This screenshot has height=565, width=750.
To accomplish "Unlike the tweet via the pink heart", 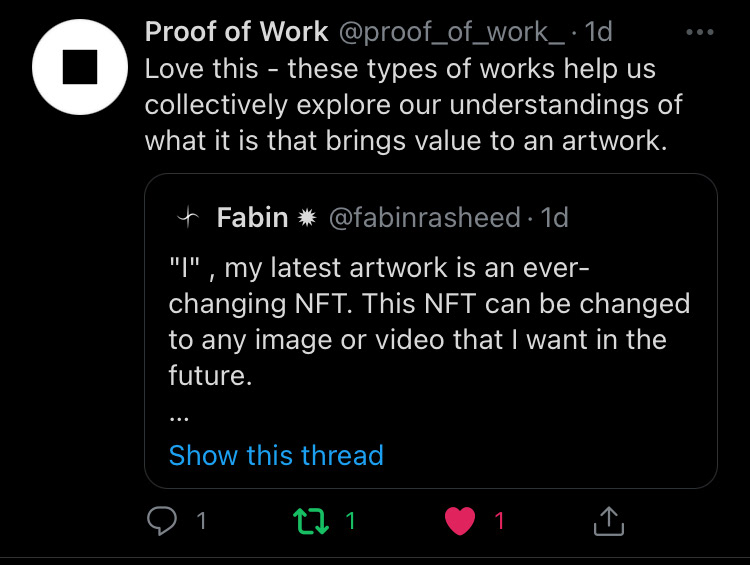I will tap(460, 521).
